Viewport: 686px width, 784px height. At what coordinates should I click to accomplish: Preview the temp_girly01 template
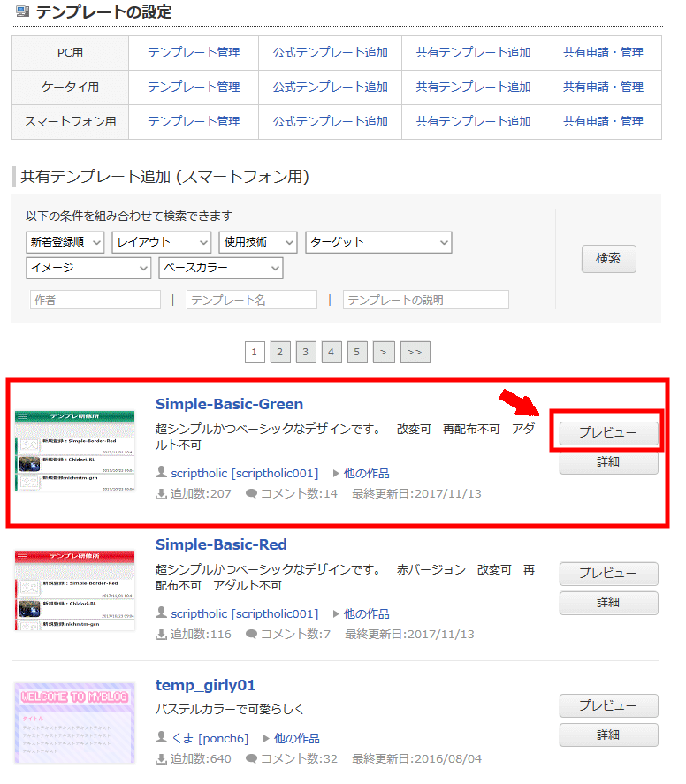[608, 705]
